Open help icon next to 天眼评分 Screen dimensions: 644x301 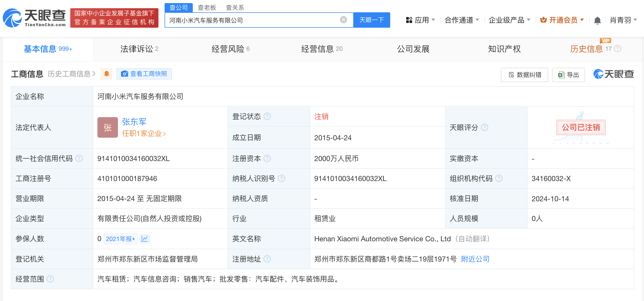(485, 127)
